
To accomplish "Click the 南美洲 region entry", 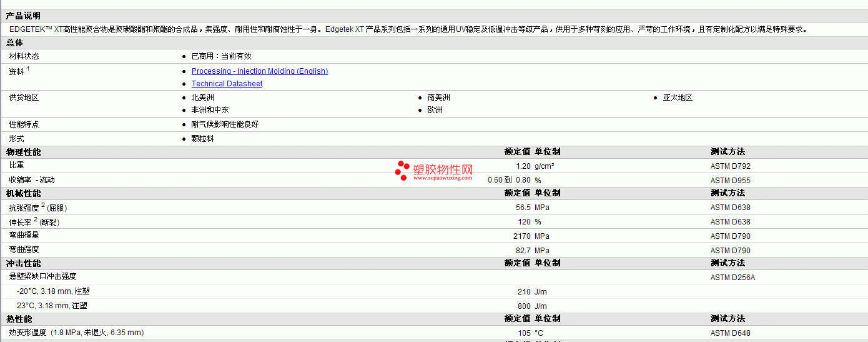I will [x=439, y=98].
